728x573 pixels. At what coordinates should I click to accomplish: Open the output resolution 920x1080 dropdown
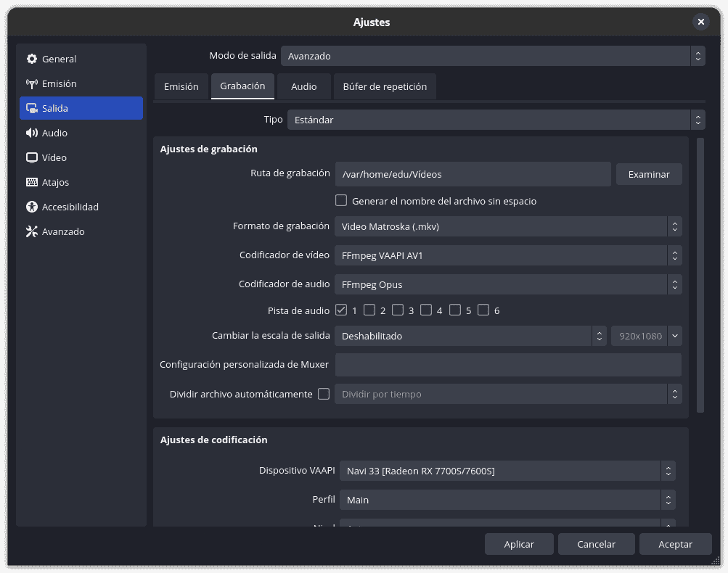(647, 336)
